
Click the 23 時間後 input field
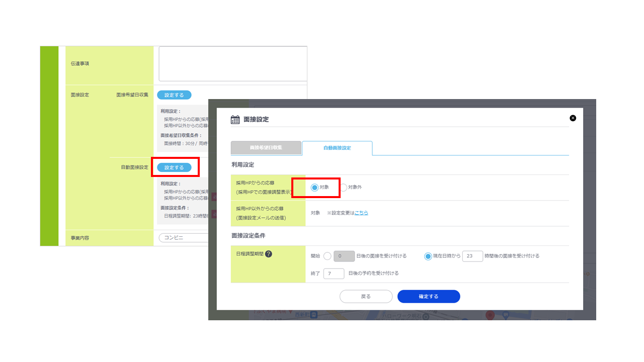pos(472,256)
